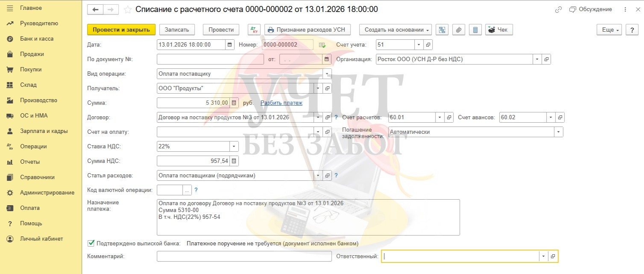Click the list report icon in toolbar
This screenshot has width=644, height=274.
point(475,29)
